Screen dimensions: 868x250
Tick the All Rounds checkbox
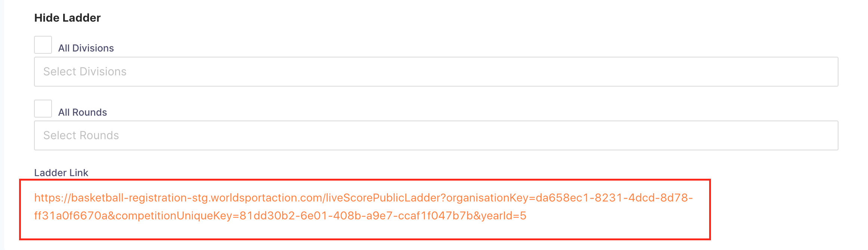coord(43,109)
